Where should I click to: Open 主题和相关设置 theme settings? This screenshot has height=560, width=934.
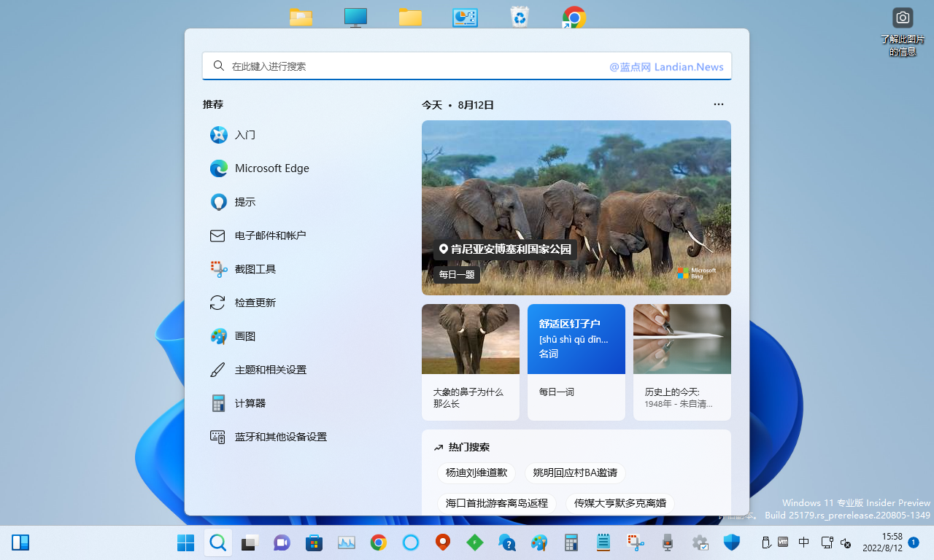tap(271, 370)
